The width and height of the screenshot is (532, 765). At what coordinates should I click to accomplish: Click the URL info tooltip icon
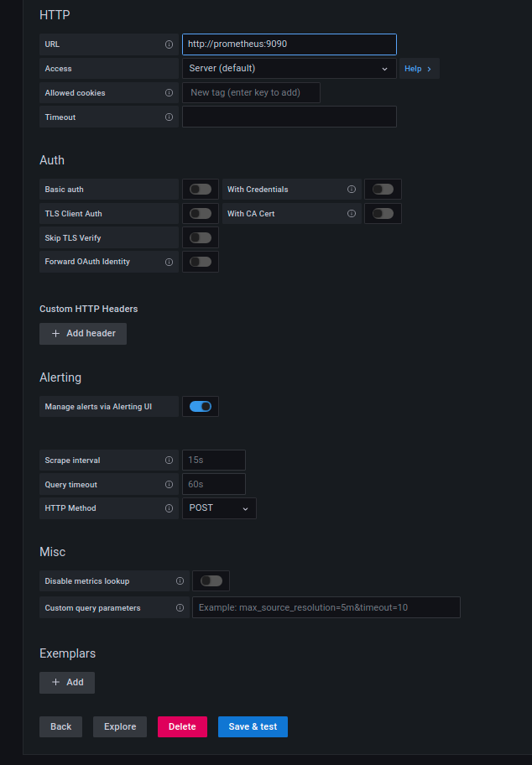click(x=170, y=44)
